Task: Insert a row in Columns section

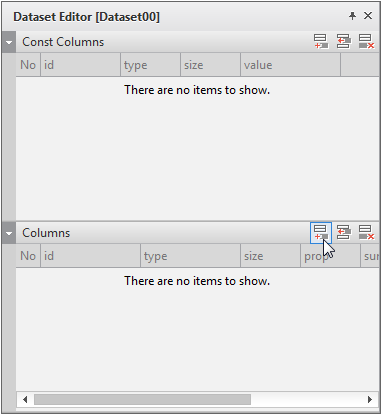Action: (x=343, y=233)
